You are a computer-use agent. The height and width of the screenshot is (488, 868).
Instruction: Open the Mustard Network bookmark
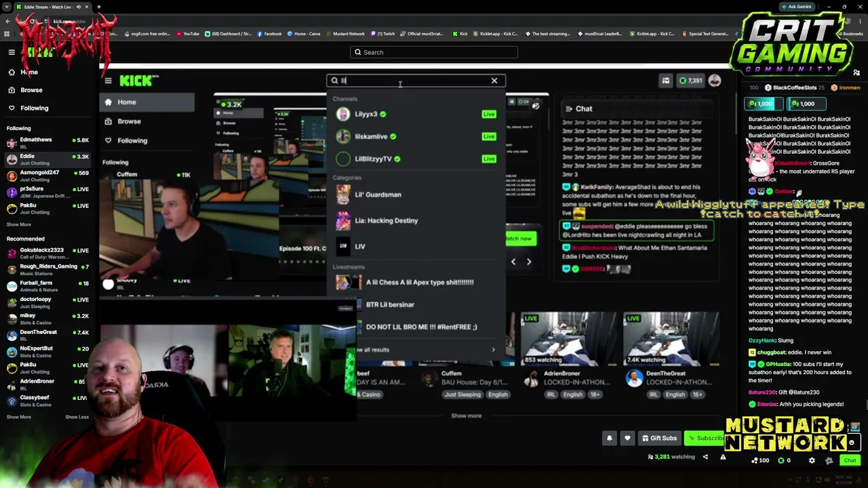tap(345, 34)
